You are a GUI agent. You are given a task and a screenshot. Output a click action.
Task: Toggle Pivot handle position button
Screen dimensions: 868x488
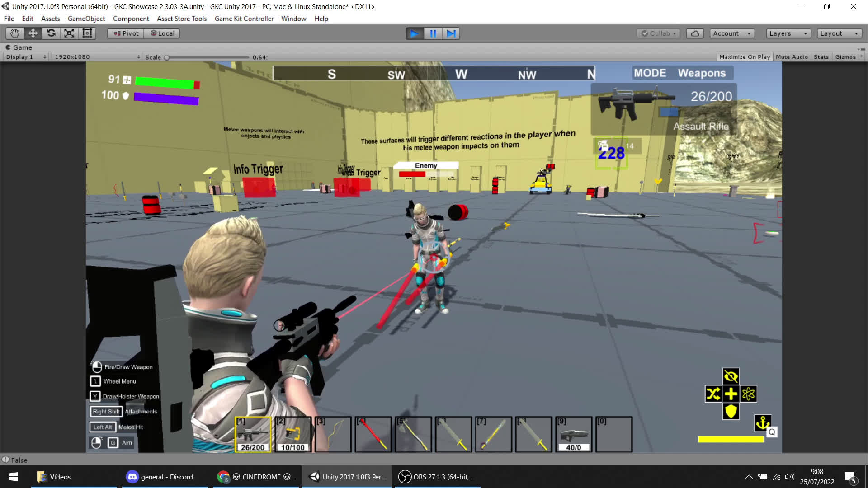tap(126, 33)
